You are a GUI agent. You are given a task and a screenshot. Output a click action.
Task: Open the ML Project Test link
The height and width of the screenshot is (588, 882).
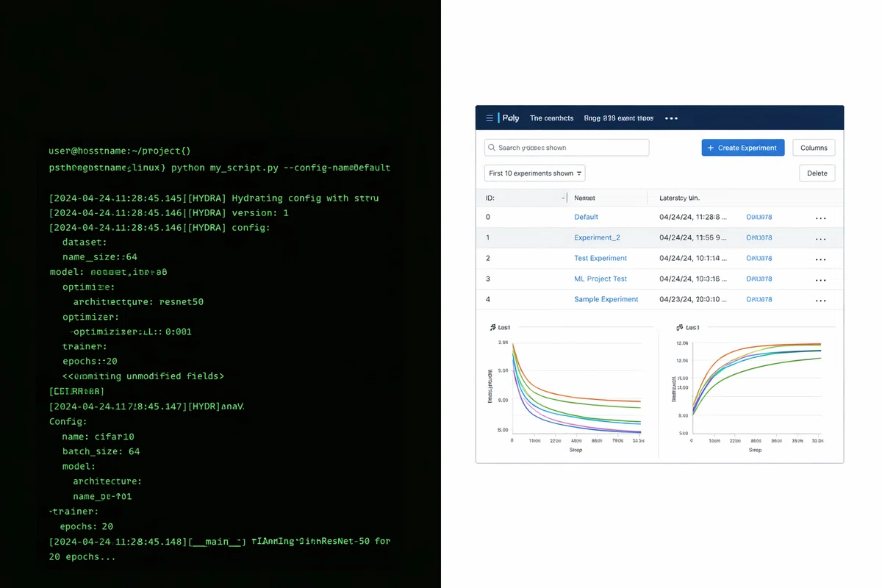600,279
